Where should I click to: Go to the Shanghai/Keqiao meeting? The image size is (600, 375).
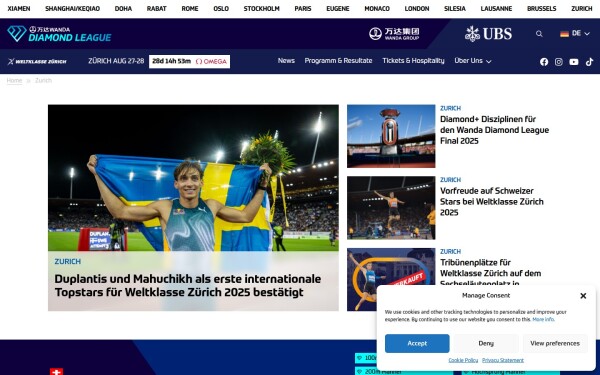[x=72, y=8]
